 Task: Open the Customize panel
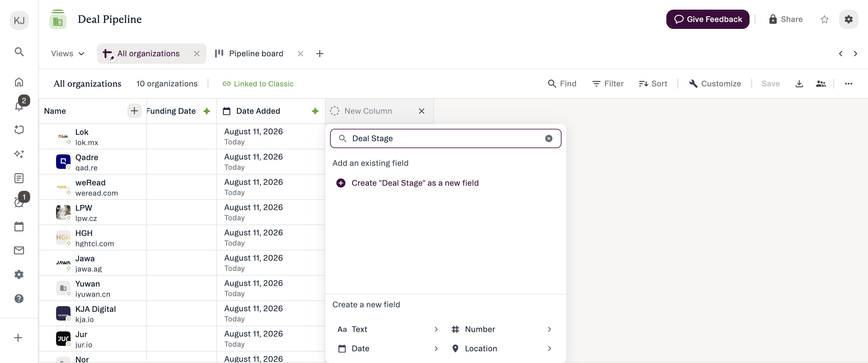715,84
